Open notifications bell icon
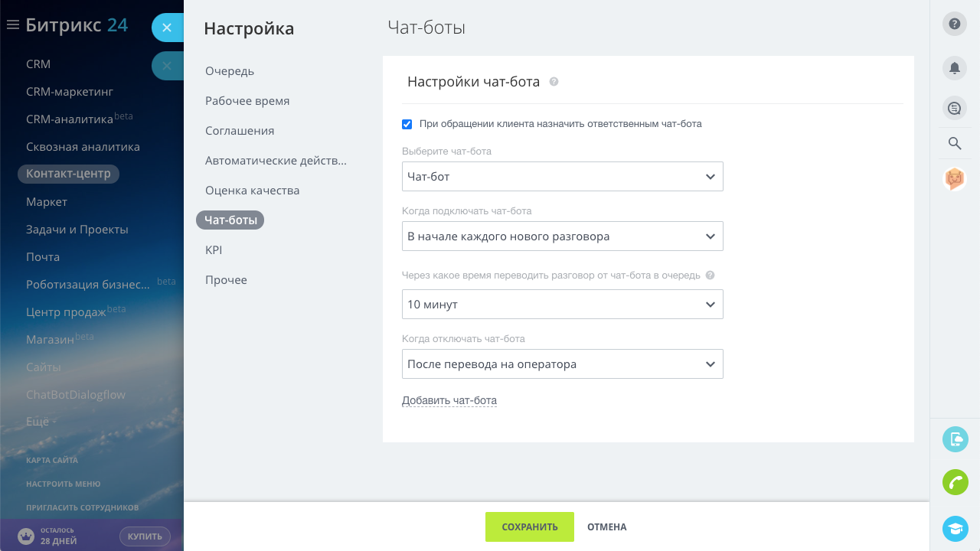The image size is (980, 551). click(x=954, y=67)
